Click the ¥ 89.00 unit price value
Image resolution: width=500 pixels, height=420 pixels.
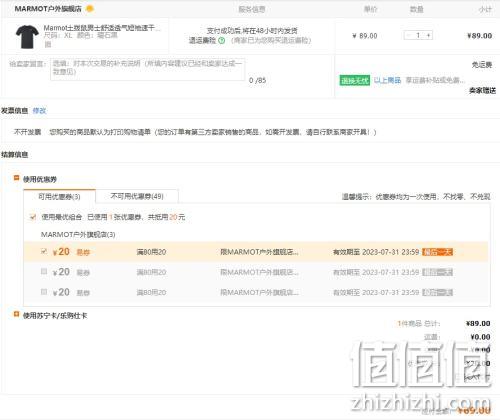coord(365,36)
